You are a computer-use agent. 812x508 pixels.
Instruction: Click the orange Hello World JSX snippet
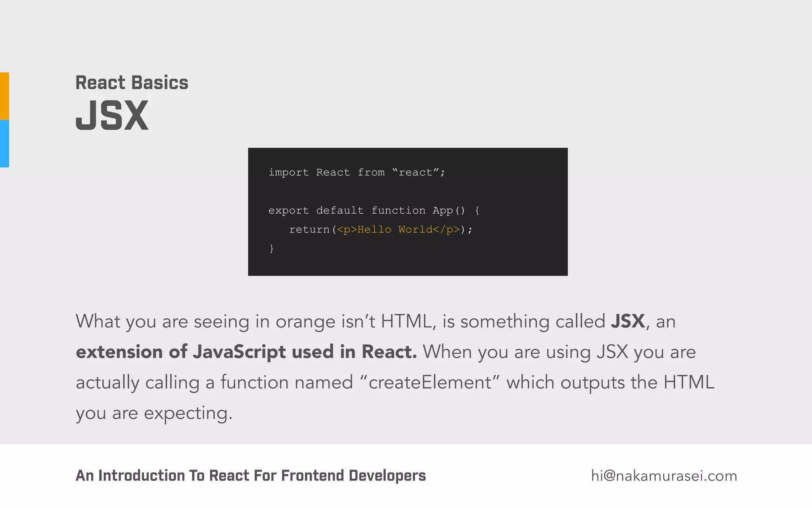pyautogui.click(x=398, y=229)
